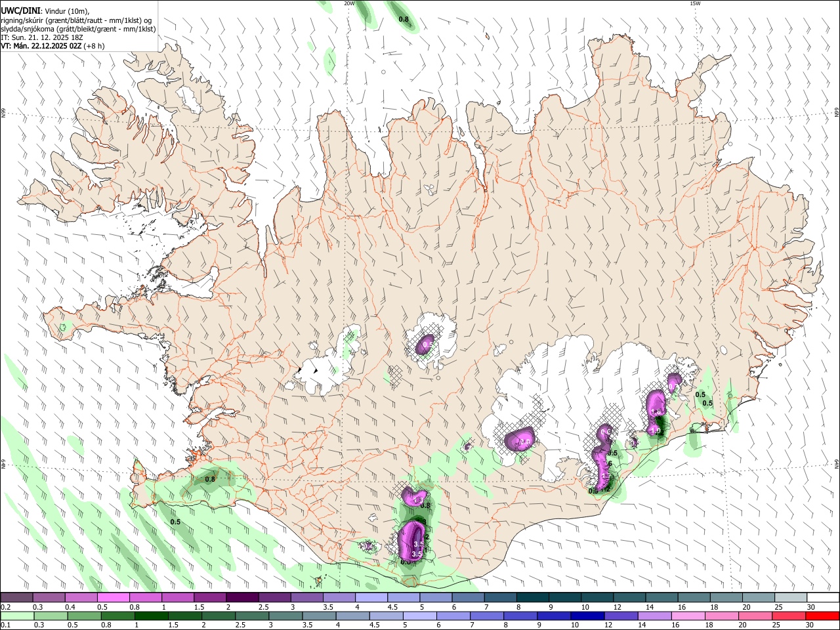This screenshot has width=840, height=630.
Task: Select the deep navy 10 swatch in the lower scale
Action: pyautogui.click(x=587, y=616)
